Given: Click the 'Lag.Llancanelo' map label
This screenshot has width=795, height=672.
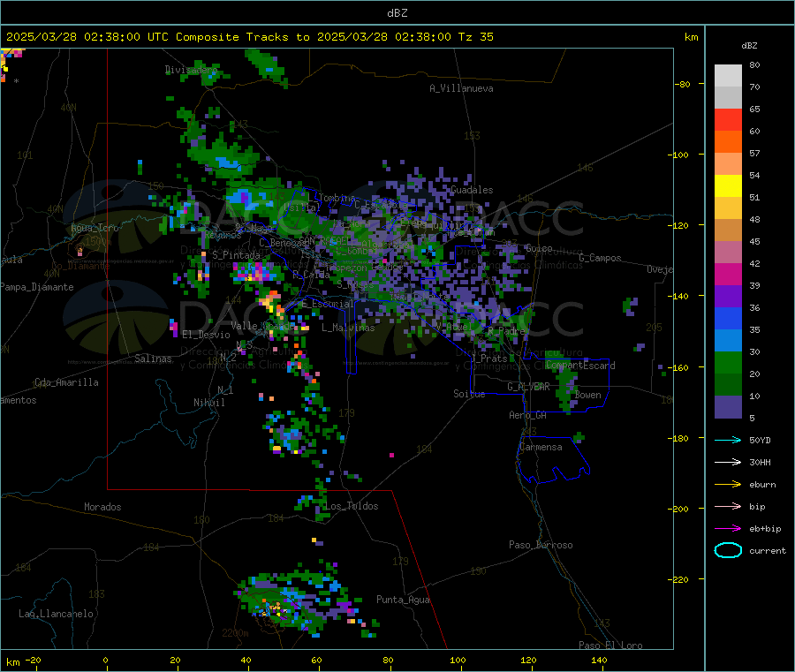Looking at the screenshot, I should click(56, 614).
